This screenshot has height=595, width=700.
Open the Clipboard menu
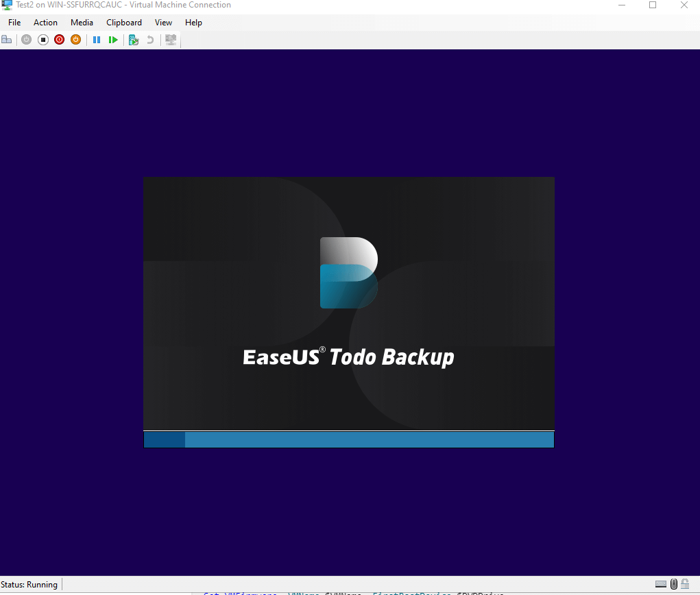pyautogui.click(x=124, y=23)
